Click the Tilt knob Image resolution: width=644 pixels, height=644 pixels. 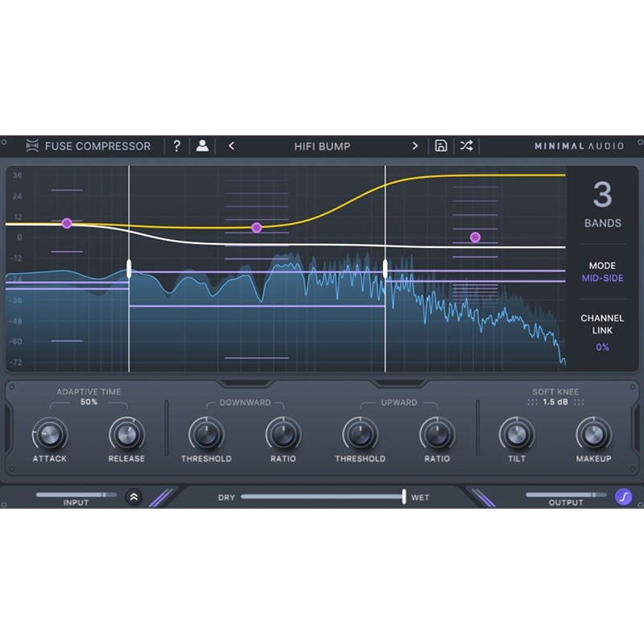[517, 435]
